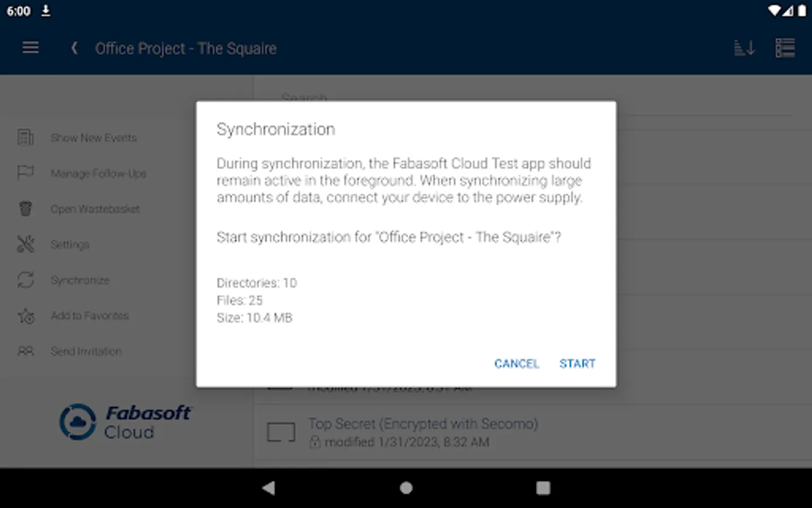Click the battery status icon
812x508 pixels.
pyautogui.click(x=802, y=11)
